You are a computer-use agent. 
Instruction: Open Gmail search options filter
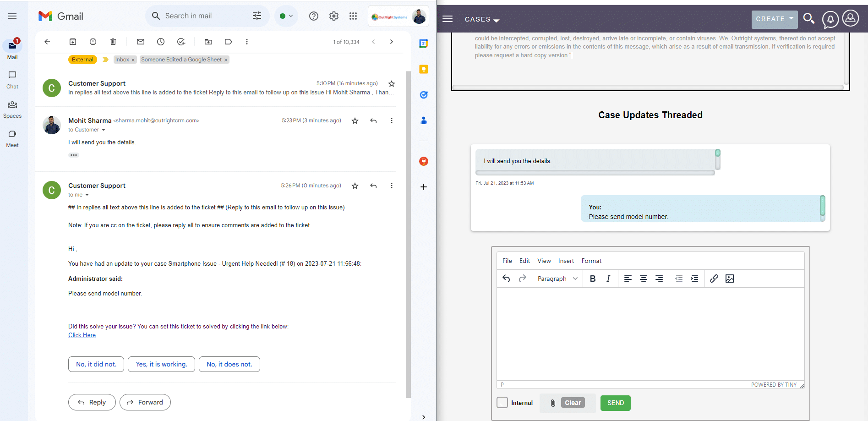[x=257, y=16]
